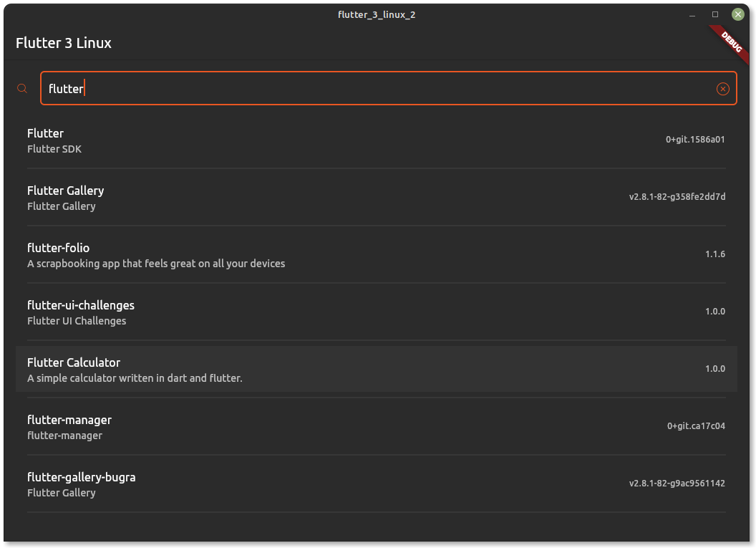Clear the search field with the X icon
The height and width of the screenshot is (548, 756).
point(723,89)
